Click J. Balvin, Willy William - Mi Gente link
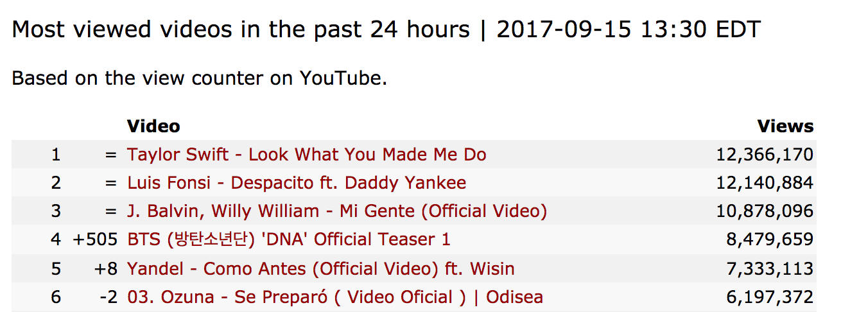 [336, 211]
